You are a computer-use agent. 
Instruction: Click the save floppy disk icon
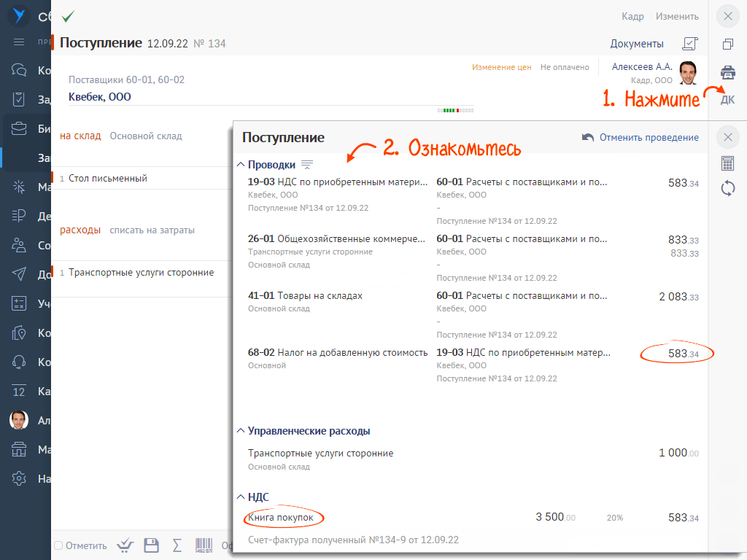click(152, 545)
